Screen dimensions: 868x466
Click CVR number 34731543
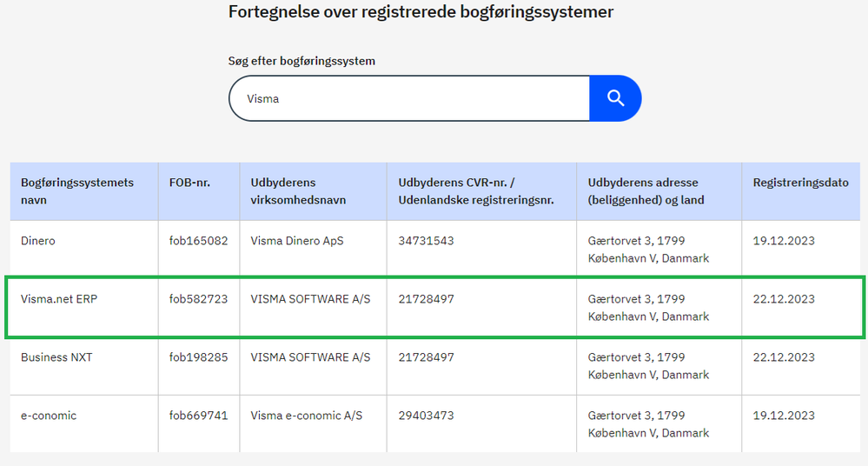426,241
